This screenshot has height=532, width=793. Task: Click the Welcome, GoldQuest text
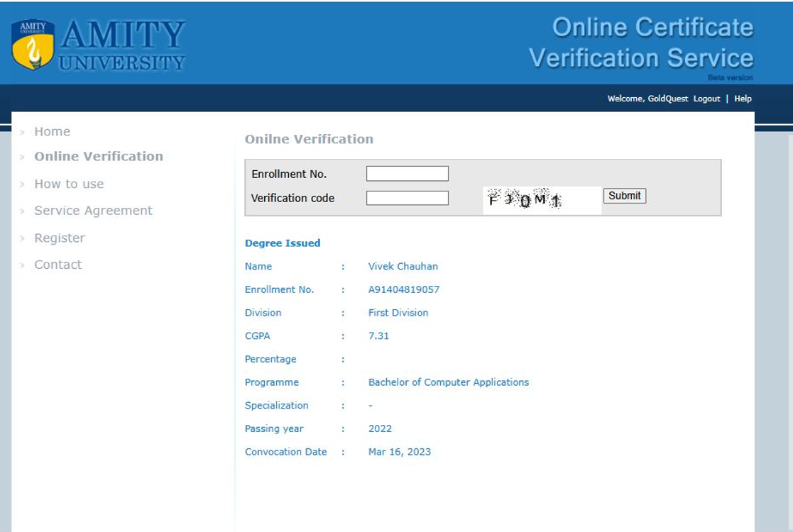tap(647, 99)
